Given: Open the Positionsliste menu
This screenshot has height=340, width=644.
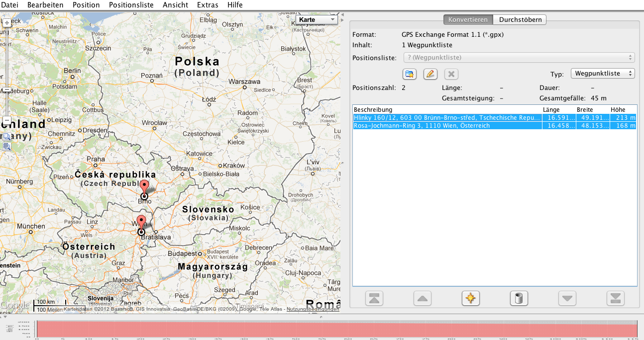Looking at the screenshot, I should pyautogui.click(x=131, y=5).
